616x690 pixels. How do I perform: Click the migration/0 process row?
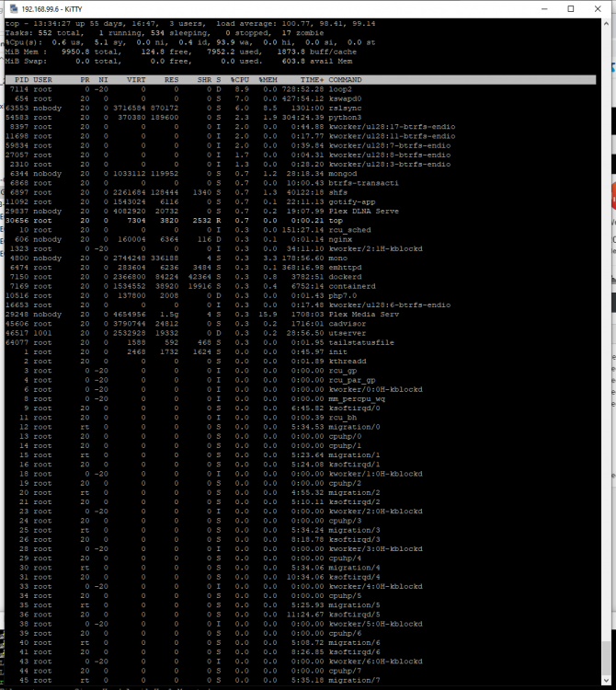pos(301,427)
